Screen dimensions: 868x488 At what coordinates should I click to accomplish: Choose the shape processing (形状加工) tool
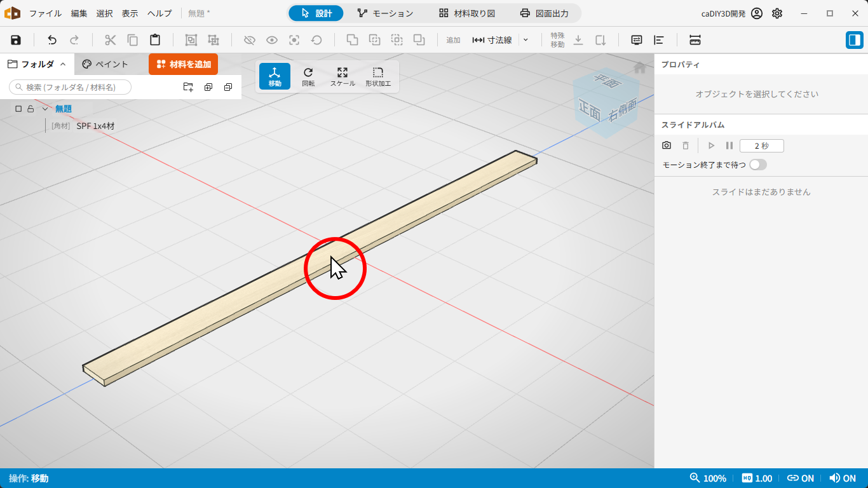(378, 77)
